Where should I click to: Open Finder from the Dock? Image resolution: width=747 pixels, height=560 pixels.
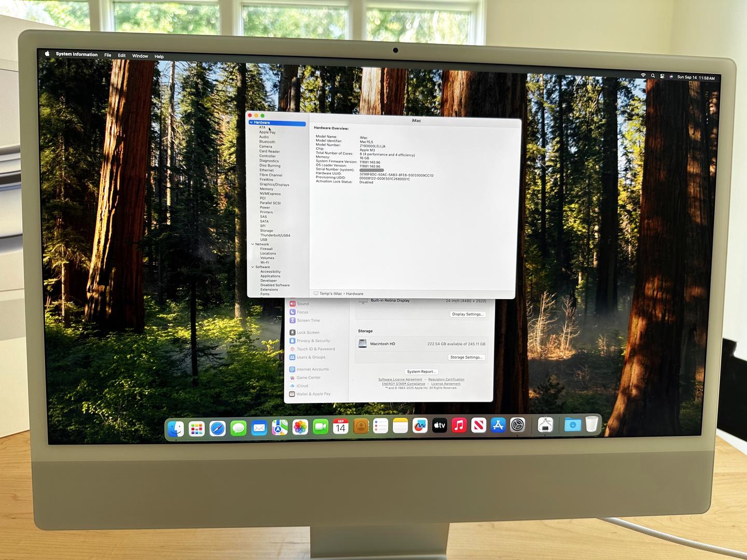[176, 428]
